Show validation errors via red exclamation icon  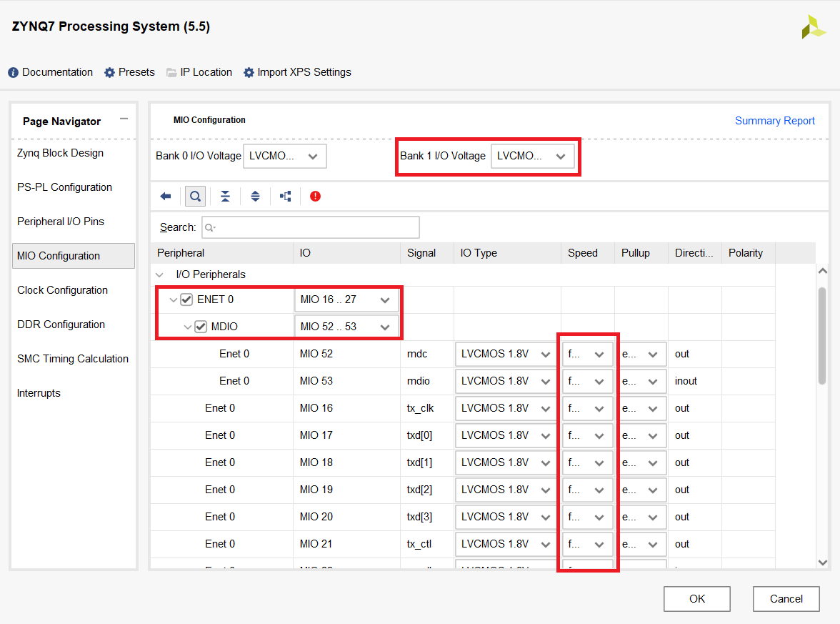315,196
